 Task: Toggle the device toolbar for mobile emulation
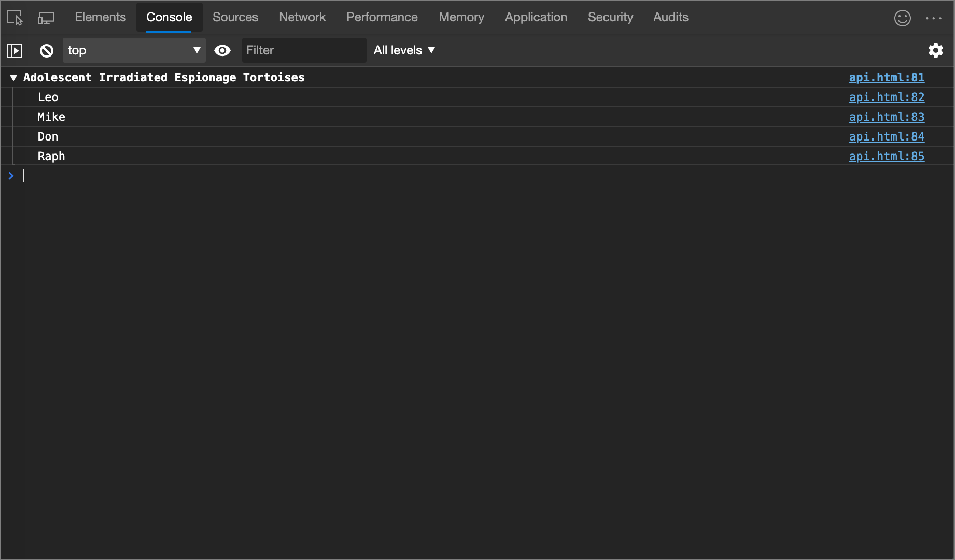(46, 17)
